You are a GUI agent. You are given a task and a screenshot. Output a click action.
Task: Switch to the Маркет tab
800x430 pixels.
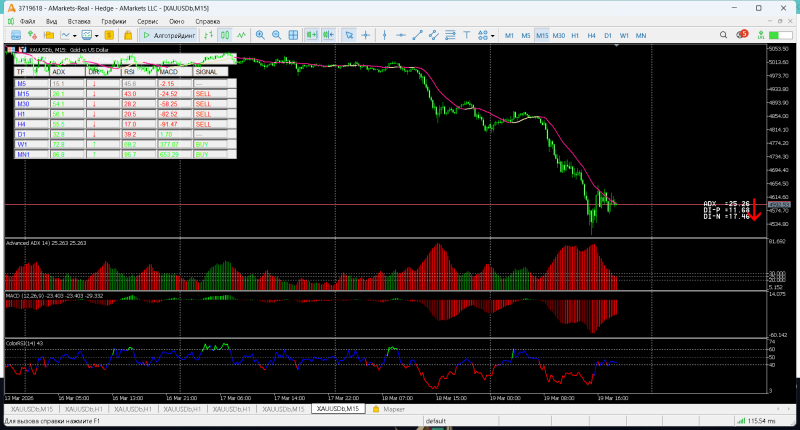pyautogui.click(x=389, y=409)
